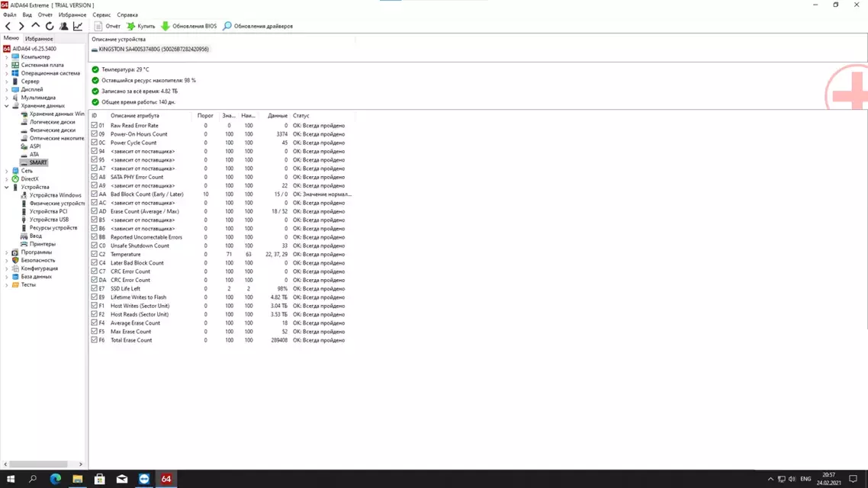Viewport: 868px width, 488px height.
Task: Open Устройства USB tree item
Action: pyautogui.click(x=49, y=220)
